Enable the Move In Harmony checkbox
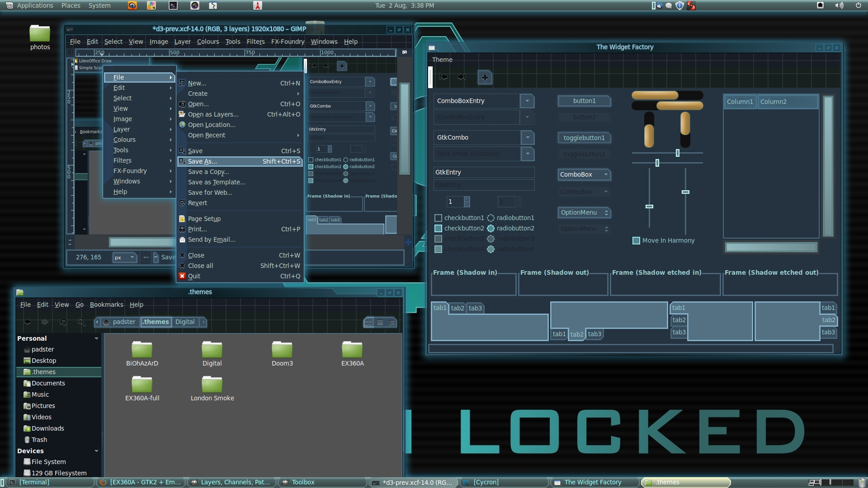This screenshot has height=488, width=868. [636, 240]
